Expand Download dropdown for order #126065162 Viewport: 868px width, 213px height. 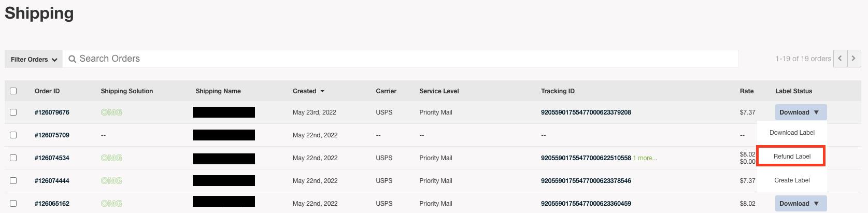(x=801, y=204)
